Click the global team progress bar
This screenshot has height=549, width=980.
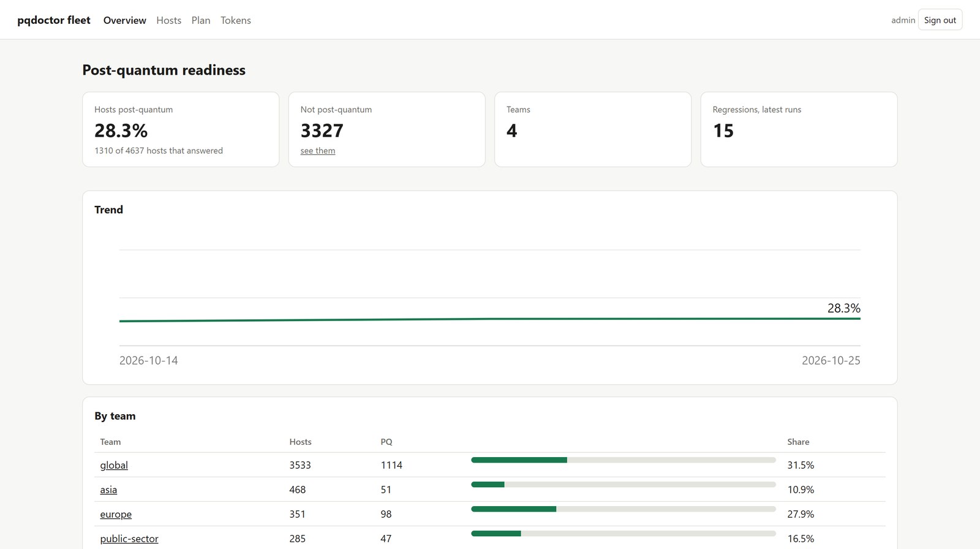point(624,460)
